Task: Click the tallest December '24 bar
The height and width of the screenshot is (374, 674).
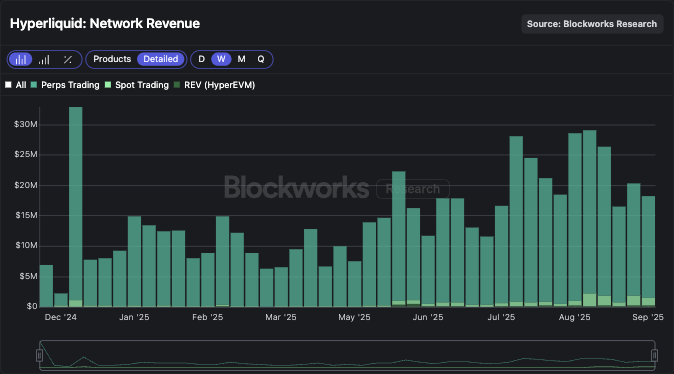Action: 76,207
